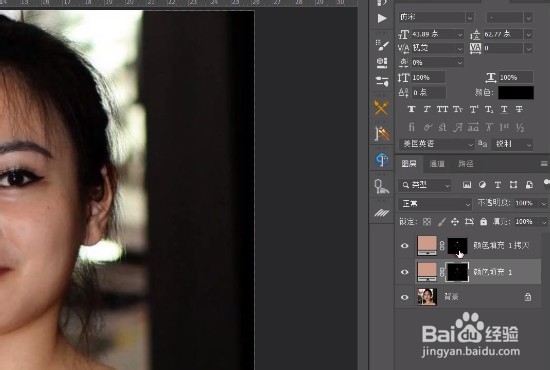
Task: Click link icon on 颜色填充 1 拷贝 layer
Action: tap(442, 245)
